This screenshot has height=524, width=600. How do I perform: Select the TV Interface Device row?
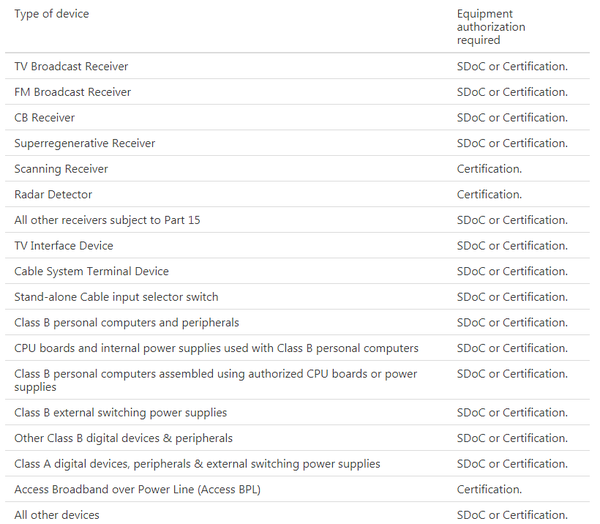[x=64, y=246]
